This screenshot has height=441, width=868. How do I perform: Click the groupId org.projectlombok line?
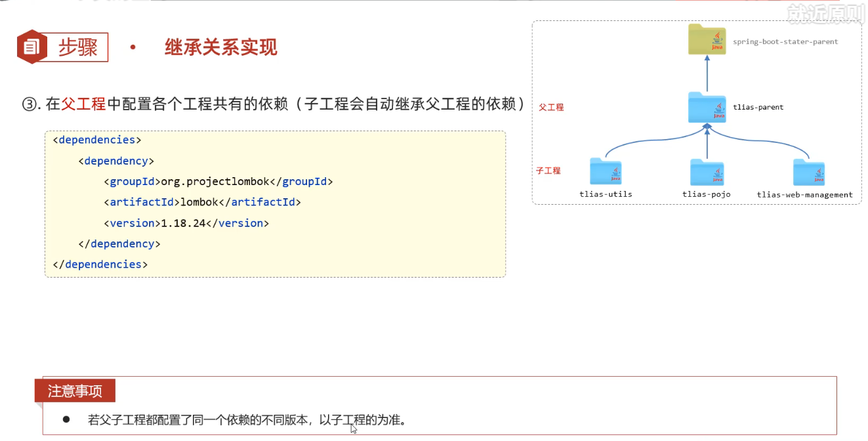[218, 182]
